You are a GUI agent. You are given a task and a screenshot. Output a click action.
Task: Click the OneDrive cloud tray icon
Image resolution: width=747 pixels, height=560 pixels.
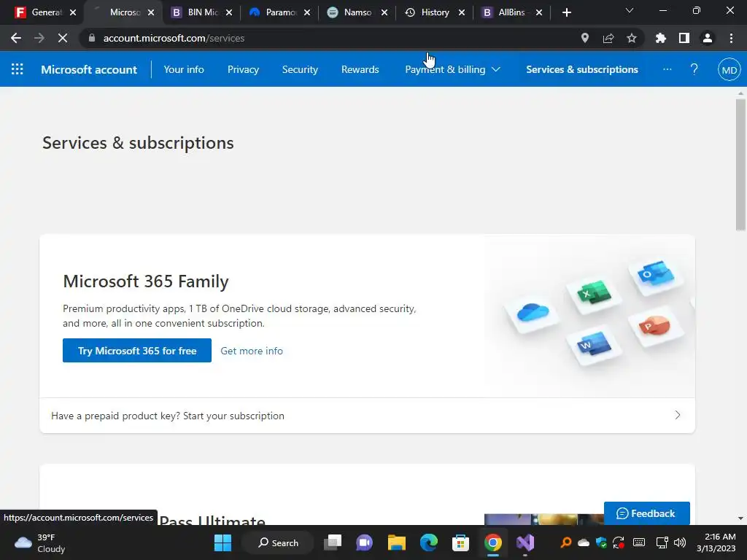point(584,542)
